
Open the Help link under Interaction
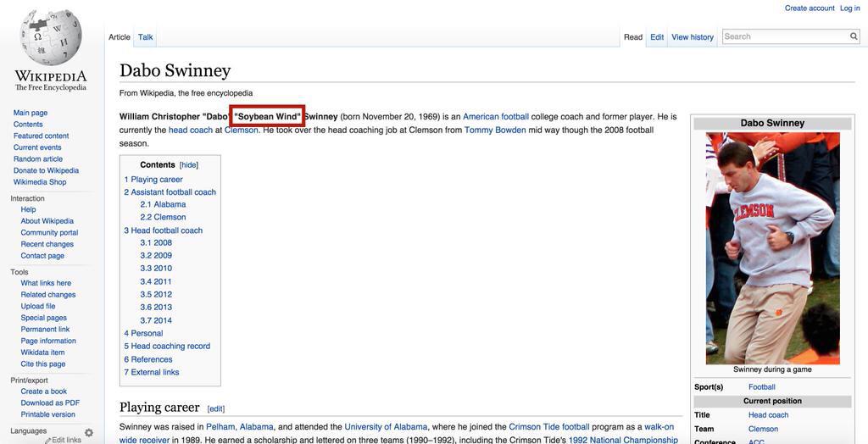(x=28, y=210)
